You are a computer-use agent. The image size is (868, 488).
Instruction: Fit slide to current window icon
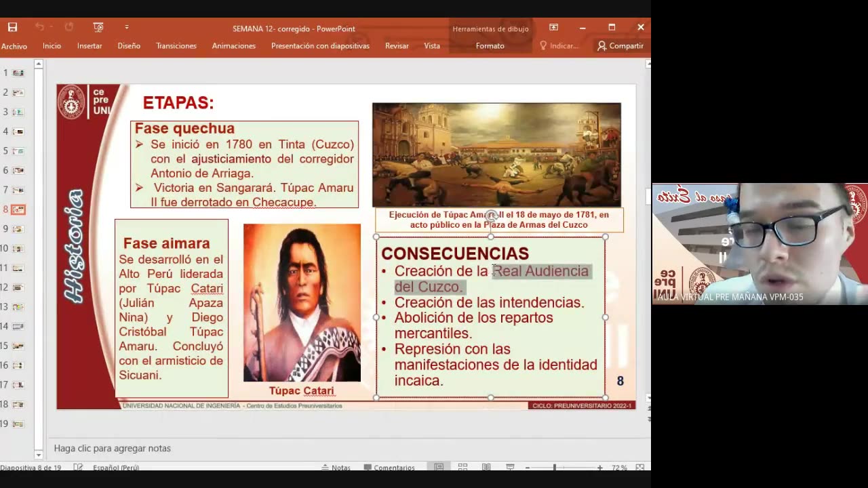click(640, 468)
